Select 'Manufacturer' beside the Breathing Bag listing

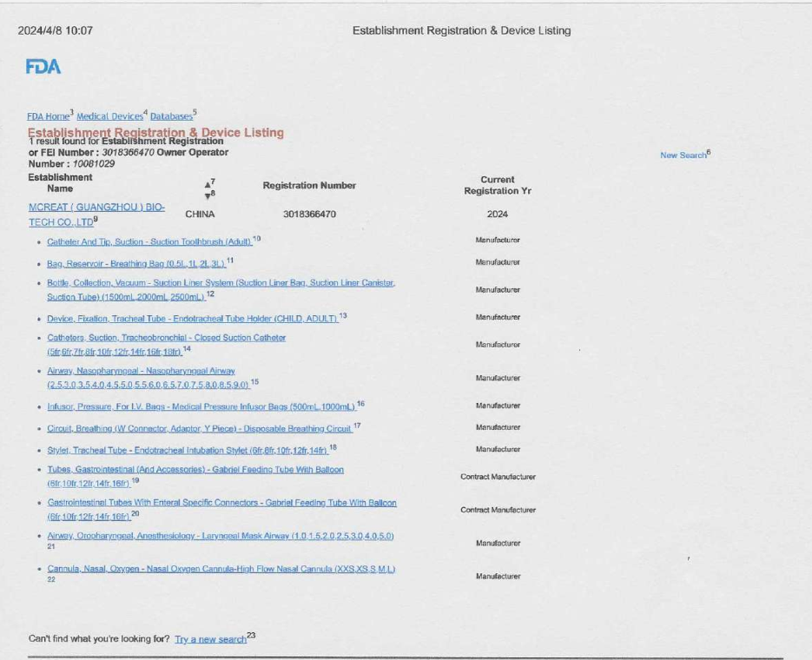(x=498, y=262)
